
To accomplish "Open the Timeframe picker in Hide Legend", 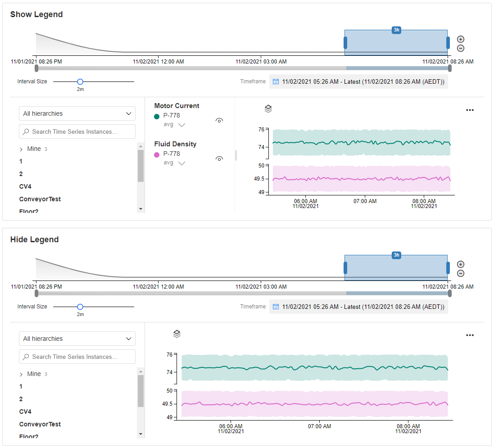I will [x=358, y=307].
